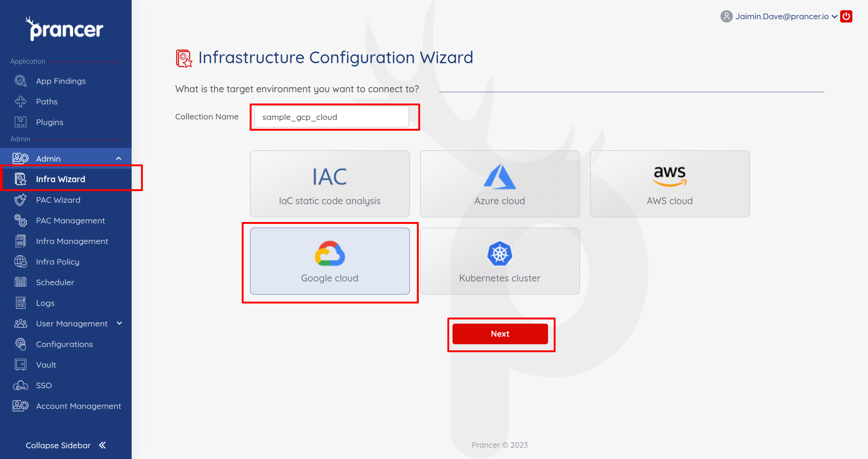Click the Paths arrows icon
Viewport: 868px width, 459px height.
[x=21, y=102]
